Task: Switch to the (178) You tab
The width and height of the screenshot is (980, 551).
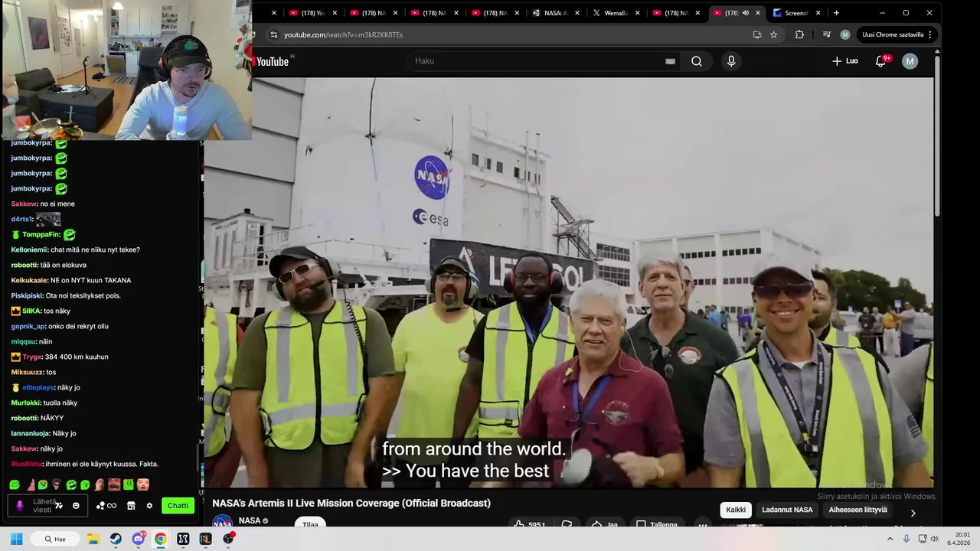Action: [314, 13]
